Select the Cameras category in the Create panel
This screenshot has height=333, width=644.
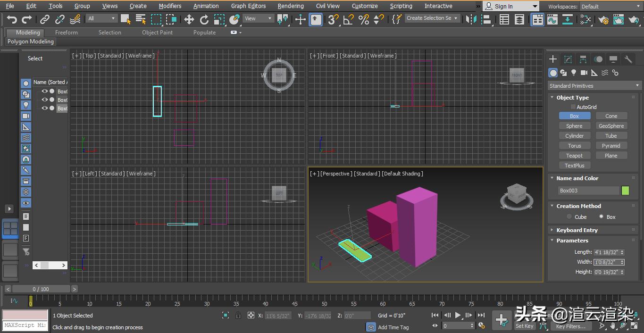pos(584,73)
